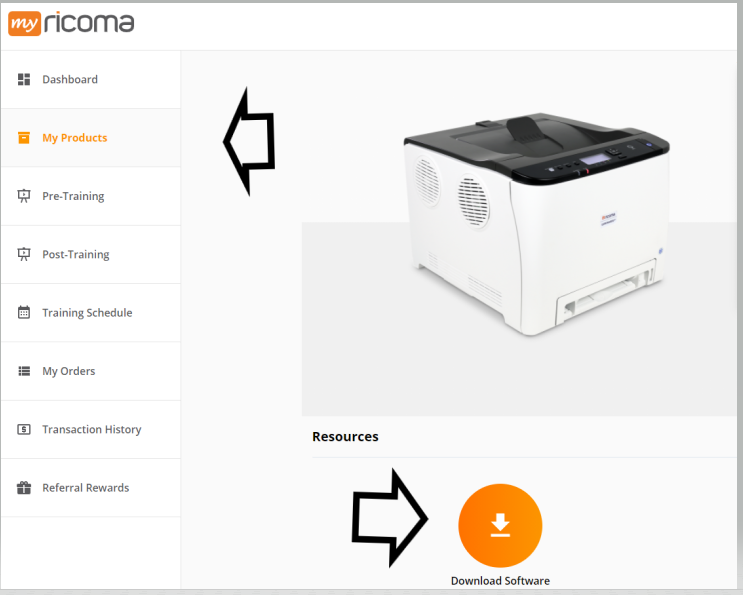Open the Training Schedule page
This screenshot has height=595, width=743.
(91, 312)
